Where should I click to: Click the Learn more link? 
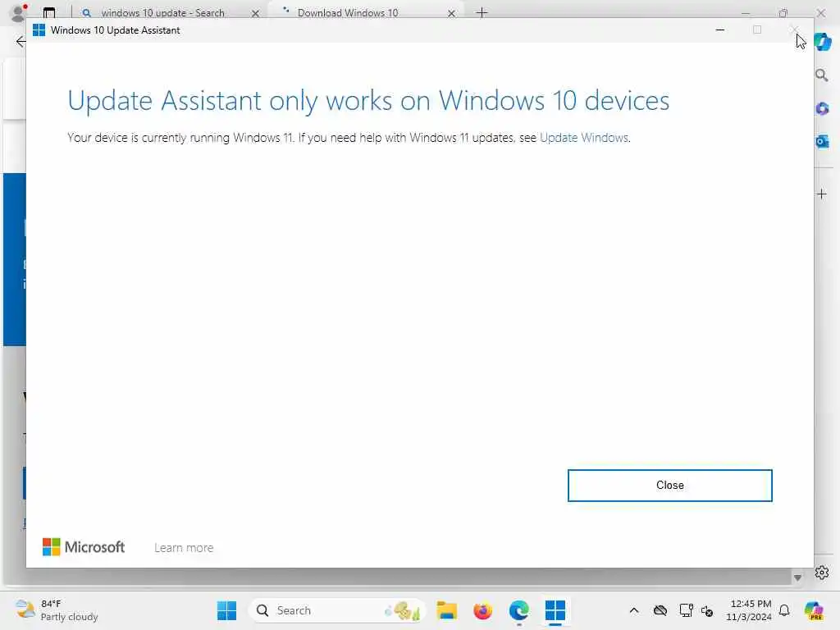point(184,547)
